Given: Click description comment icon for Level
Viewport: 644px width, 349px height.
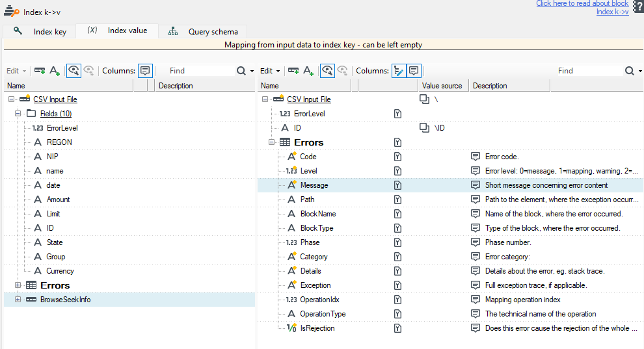Looking at the screenshot, I should (476, 171).
